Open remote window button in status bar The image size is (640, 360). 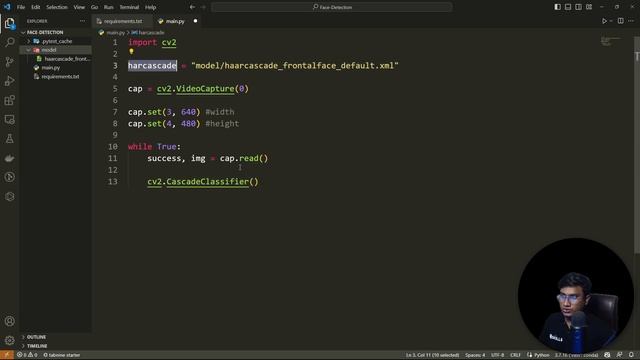coord(7,355)
